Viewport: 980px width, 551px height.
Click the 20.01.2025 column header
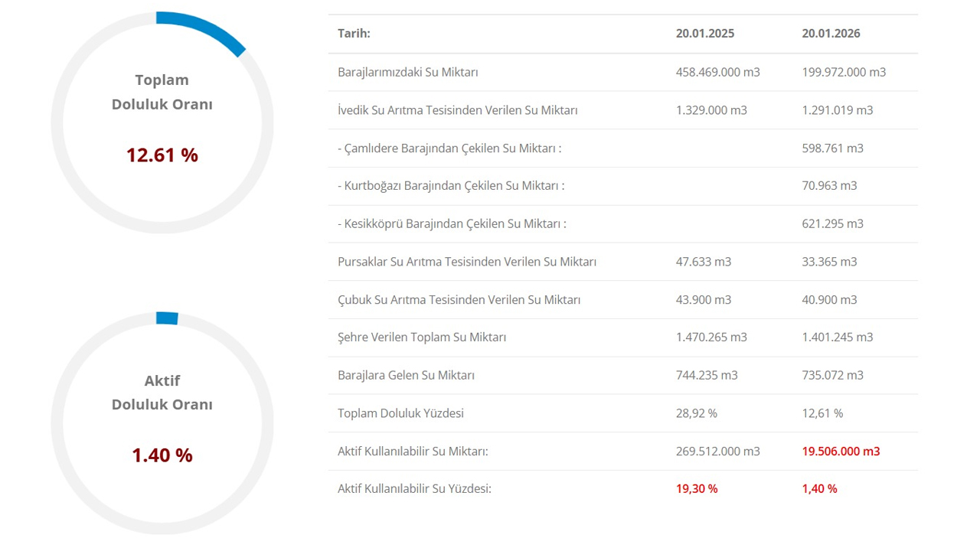point(704,34)
